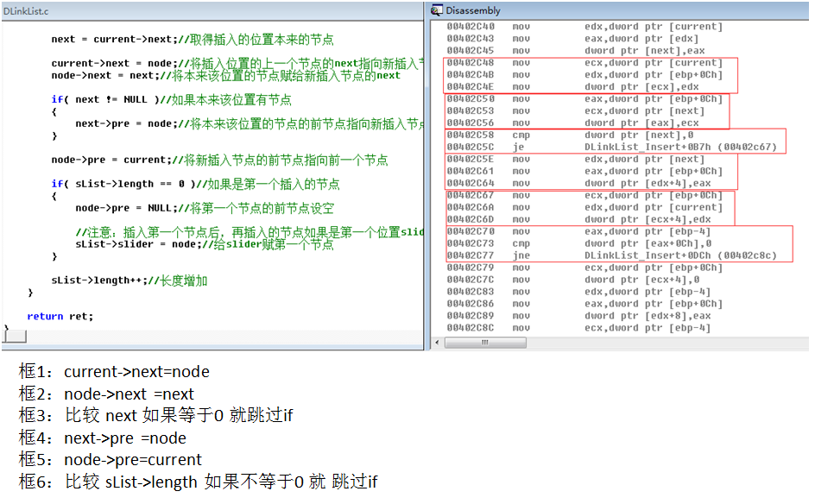Click the Disassembly horizontal scrollbar thumb

click(x=485, y=343)
